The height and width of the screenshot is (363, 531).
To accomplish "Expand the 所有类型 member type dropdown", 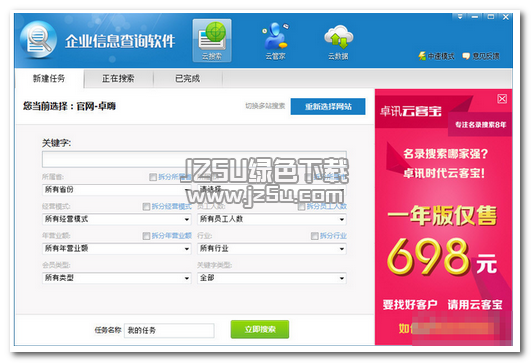I will (x=116, y=278).
